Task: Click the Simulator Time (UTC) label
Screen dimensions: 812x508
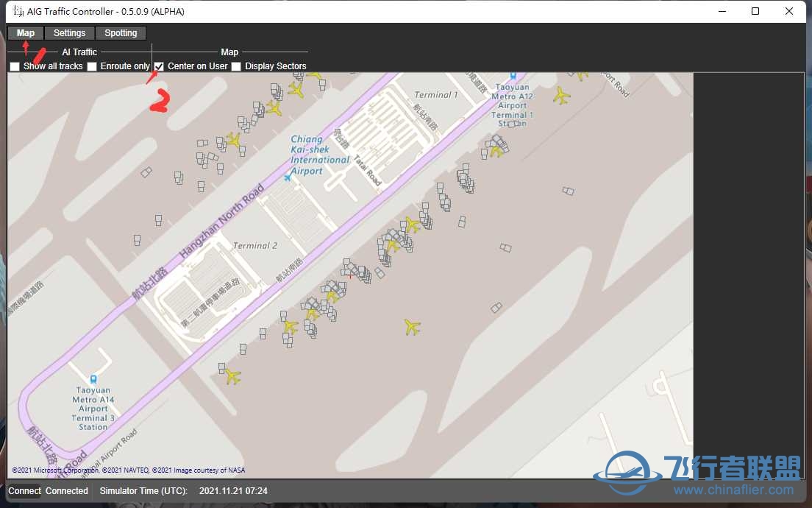Action: [x=143, y=491]
